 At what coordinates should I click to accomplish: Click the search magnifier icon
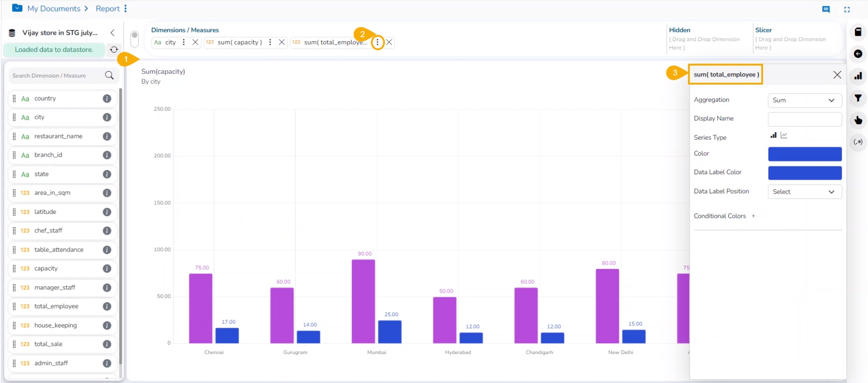pyautogui.click(x=109, y=76)
